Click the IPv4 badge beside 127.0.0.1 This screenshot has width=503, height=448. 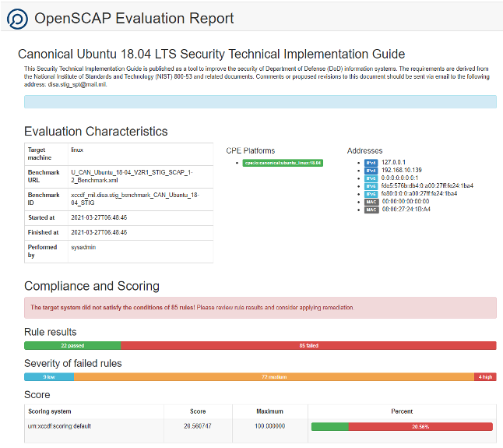click(371, 163)
